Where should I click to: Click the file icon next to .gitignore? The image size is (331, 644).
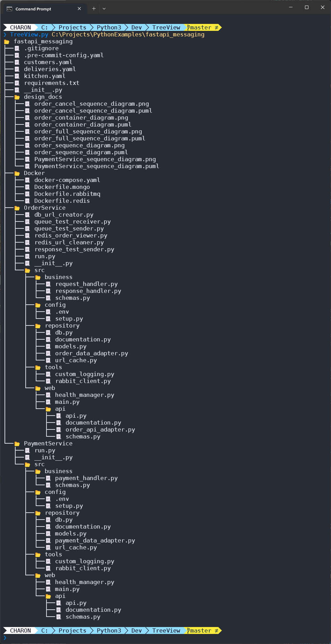[17, 48]
